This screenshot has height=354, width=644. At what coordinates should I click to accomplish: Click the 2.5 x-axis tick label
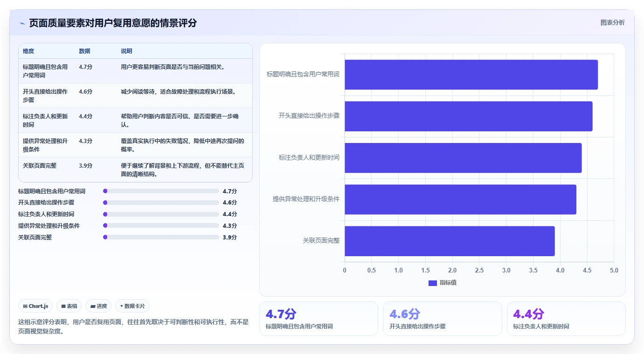479,271
